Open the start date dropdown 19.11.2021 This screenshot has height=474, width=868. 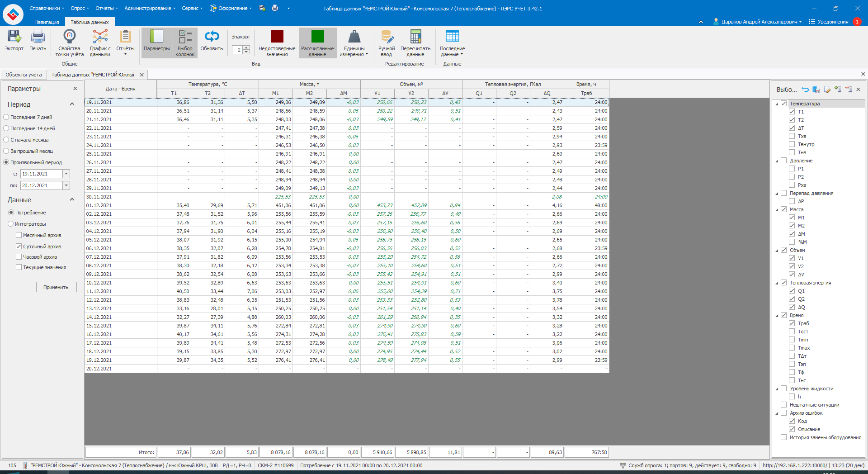pos(66,174)
